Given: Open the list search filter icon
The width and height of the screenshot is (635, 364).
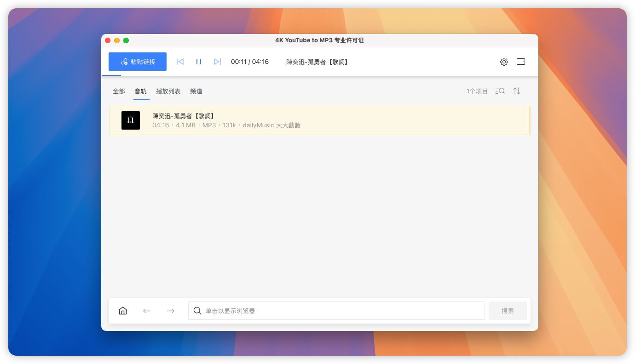Looking at the screenshot, I should (x=500, y=91).
